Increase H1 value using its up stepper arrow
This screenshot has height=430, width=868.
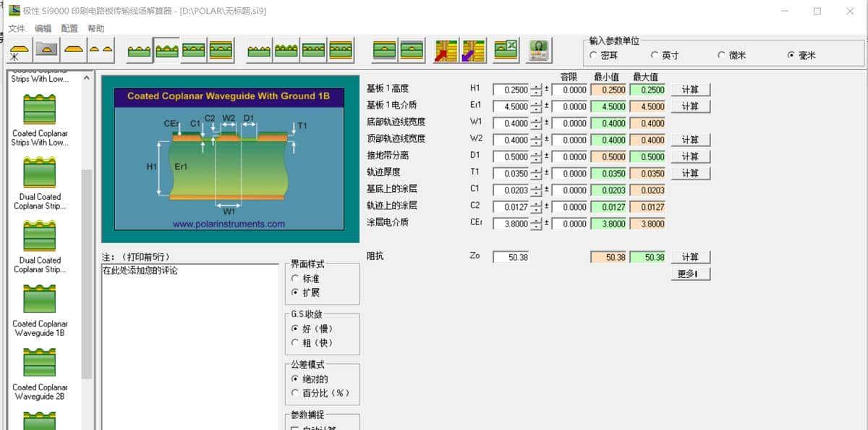(x=535, y=86)
